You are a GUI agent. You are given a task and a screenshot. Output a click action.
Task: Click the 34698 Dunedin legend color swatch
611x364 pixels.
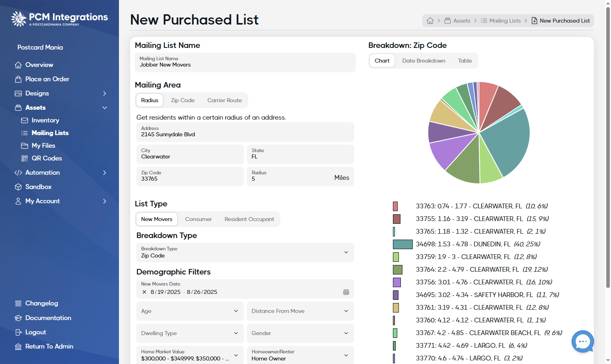403,244
